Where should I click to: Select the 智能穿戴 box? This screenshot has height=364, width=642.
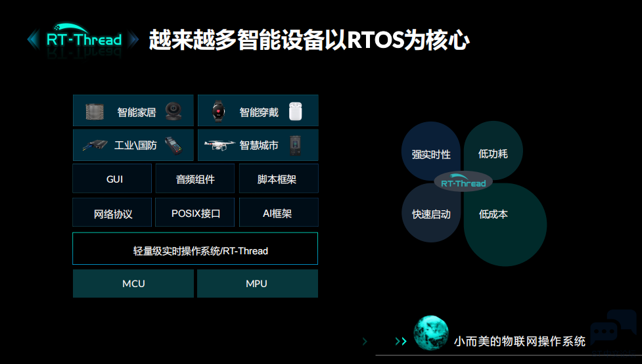tap(258, 110)
